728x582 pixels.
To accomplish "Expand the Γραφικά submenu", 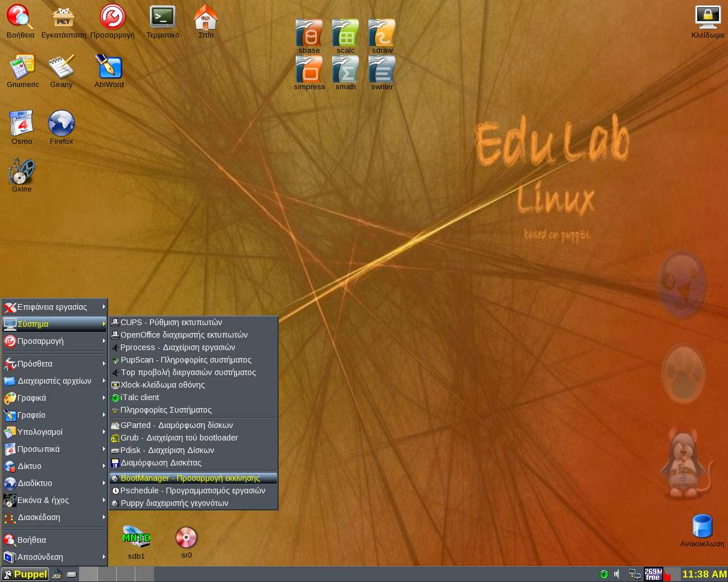I will 55,398.
